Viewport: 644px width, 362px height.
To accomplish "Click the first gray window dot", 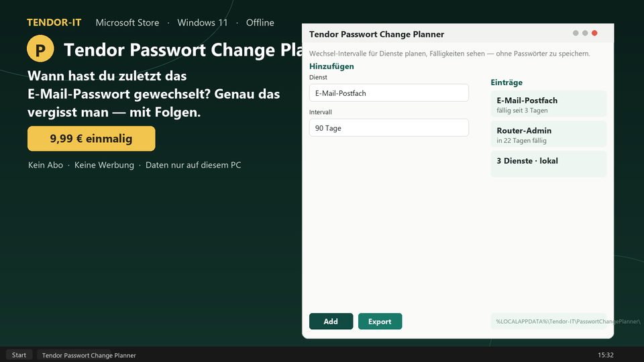I will tap(576, 34).
